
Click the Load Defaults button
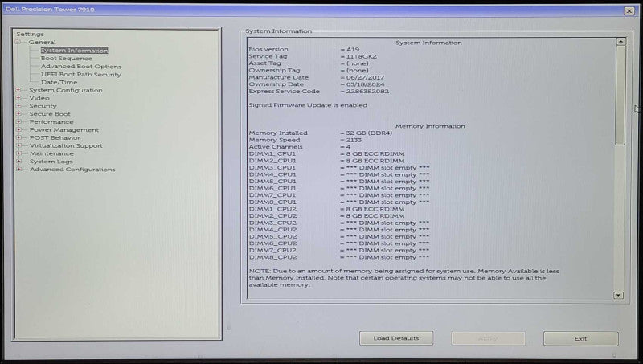(396, 338)
